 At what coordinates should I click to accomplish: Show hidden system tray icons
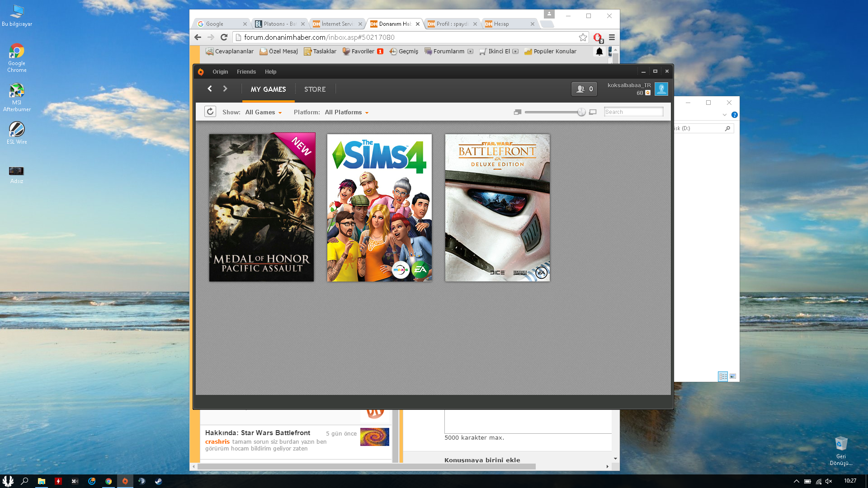(797, 481)
